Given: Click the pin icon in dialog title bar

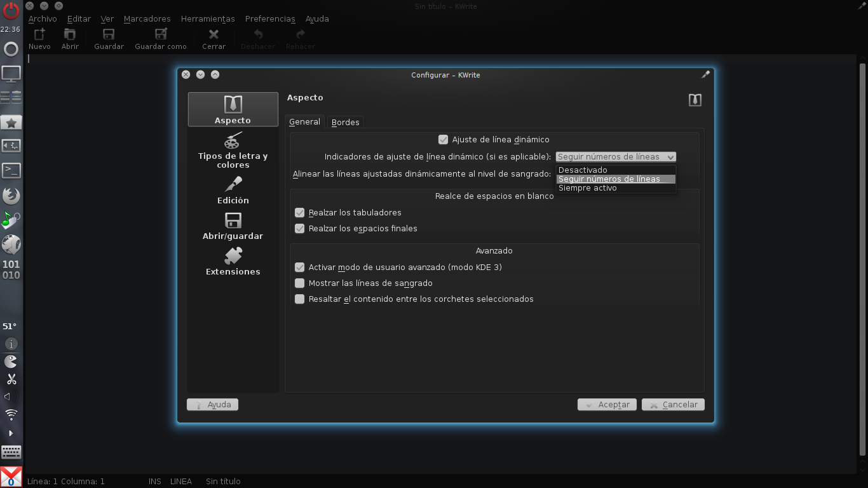Looking at the screenshot, I should 705,74.
